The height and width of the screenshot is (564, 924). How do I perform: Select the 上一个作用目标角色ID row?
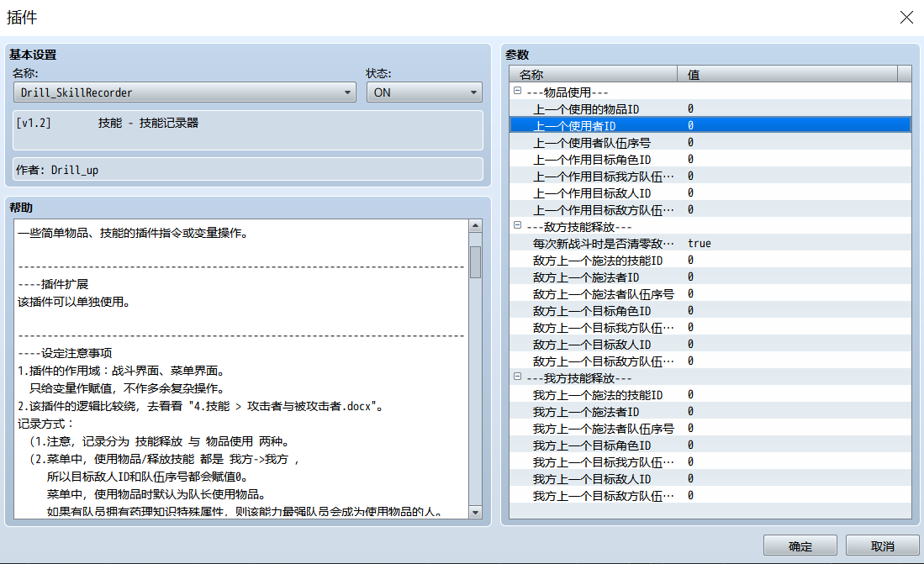pos(710,160)
